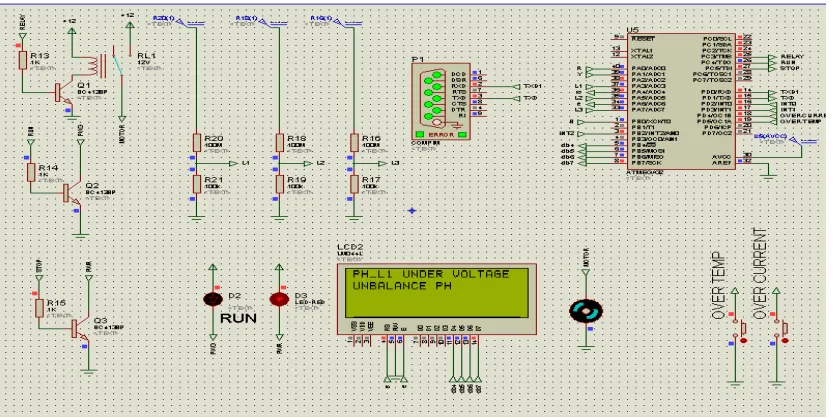Select resistor R13 in the relay driver
The height and width of the screenshot is (418, 834).
22,60
